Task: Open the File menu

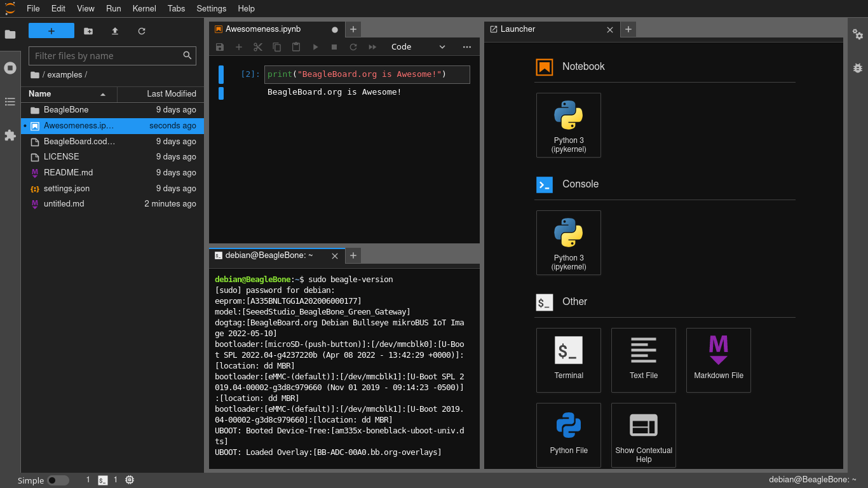Action: pyautogui.click(x=33, y=8)
